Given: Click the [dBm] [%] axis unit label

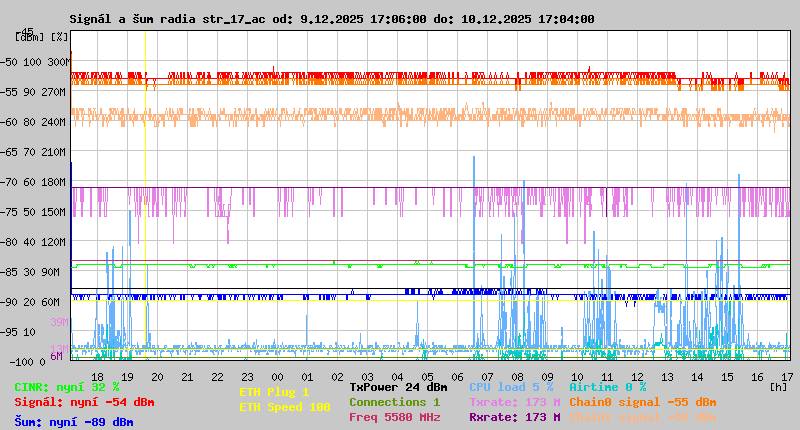Looking at the screenshot, I should click(42, 37).
